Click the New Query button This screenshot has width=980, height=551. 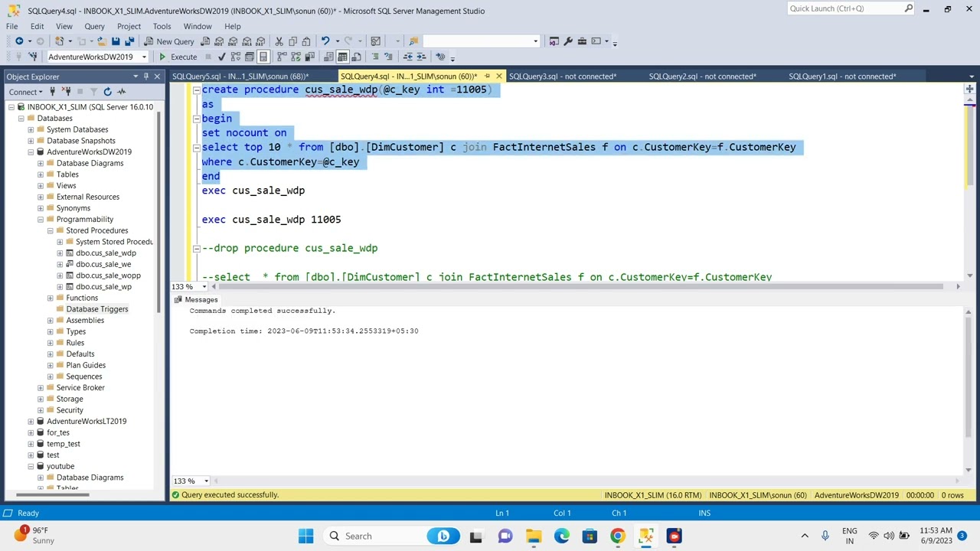(x=169, y=41)
